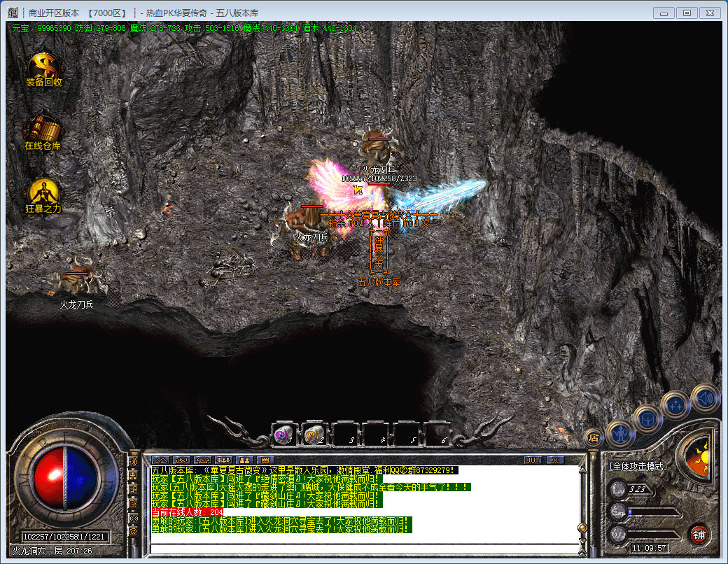Click the chat line mentioning 绝情密道

[x=267, y=479]
